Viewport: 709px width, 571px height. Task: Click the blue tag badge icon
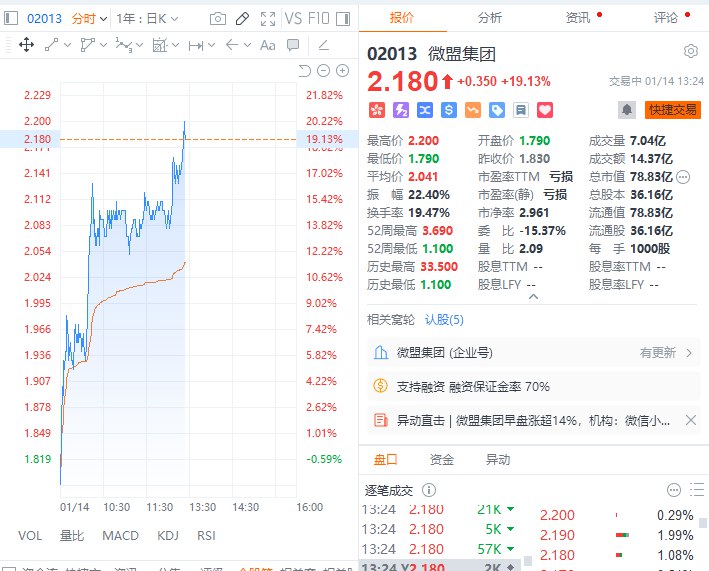[497, 110]
